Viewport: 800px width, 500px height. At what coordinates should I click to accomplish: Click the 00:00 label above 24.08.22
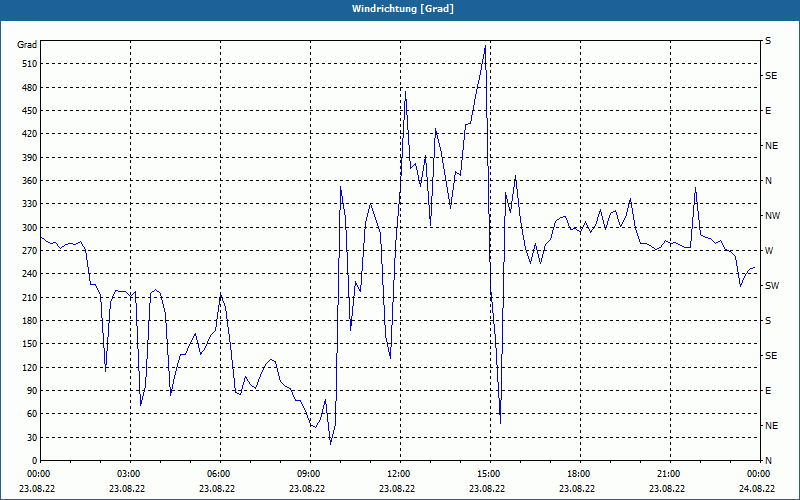tap(759, 473)
